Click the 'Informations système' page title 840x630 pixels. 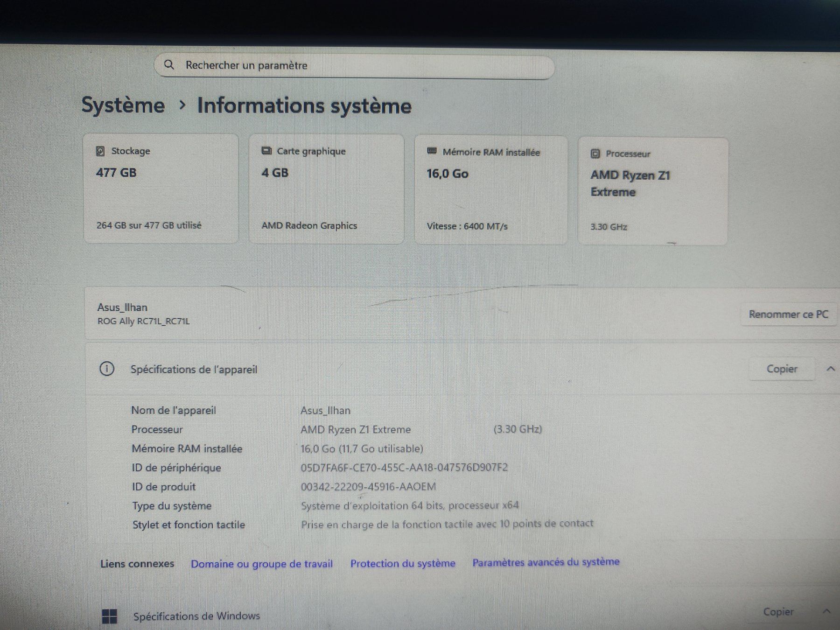coord(304,106)
